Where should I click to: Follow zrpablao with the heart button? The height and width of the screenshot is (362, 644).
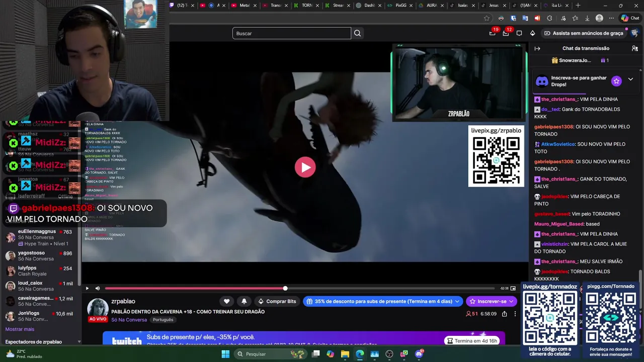click(226, 301)
